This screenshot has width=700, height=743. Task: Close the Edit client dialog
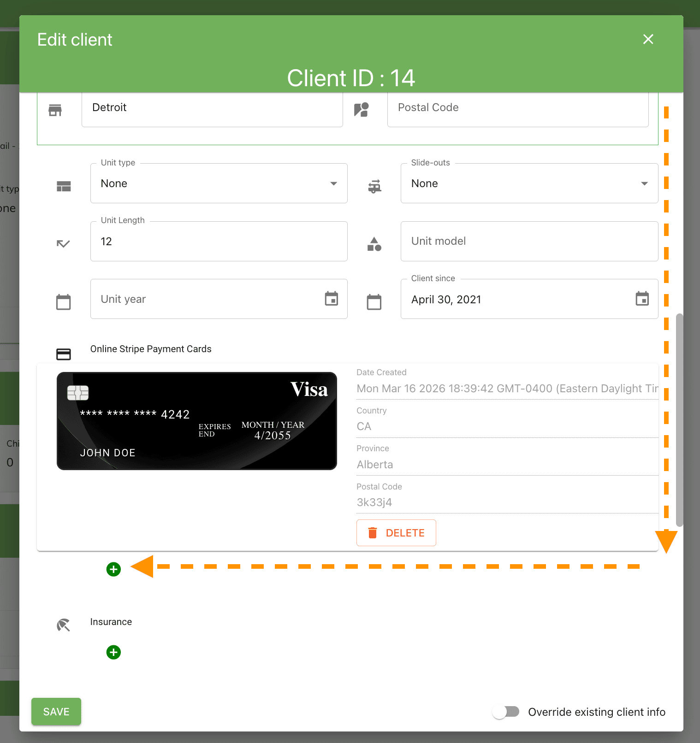click(648, 39)
